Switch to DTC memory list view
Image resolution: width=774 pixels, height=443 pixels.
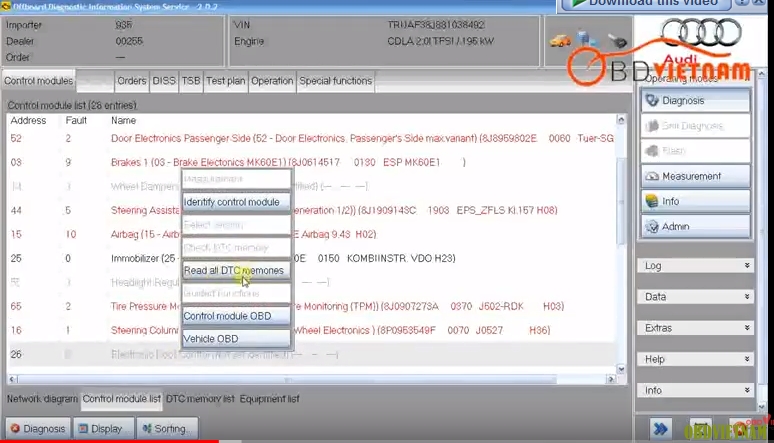tap(200, 399)
